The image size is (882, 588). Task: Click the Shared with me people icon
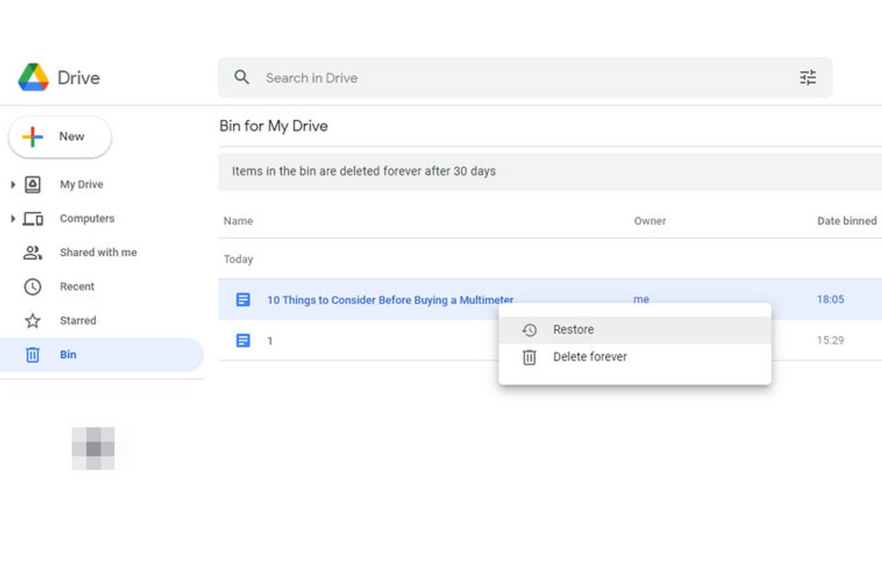(x=32, y=253)
